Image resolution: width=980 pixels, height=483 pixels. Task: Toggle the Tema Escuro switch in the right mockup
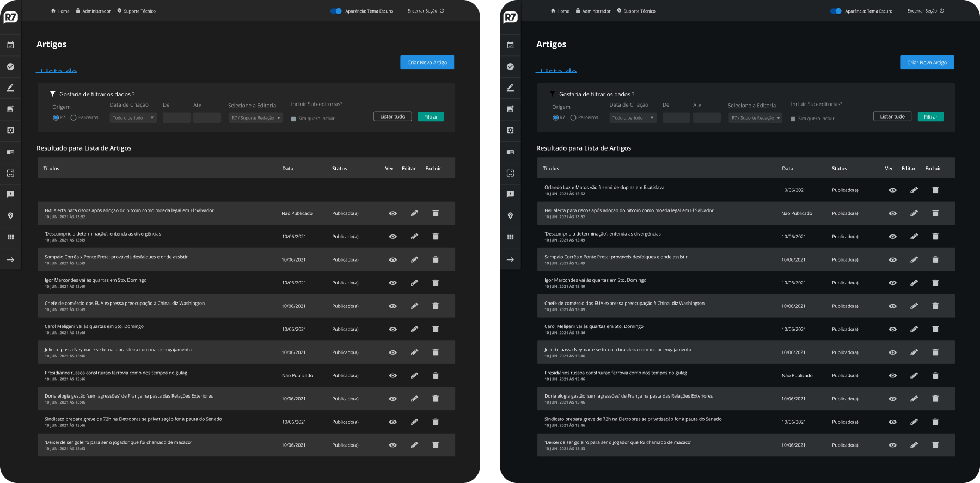(836, 11)
